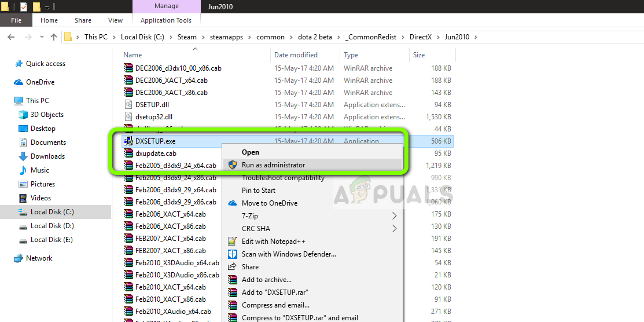This screenshot has width=644, height=322.
Task: Go up one folder level arrow
Action: click(x=53, y=37)
